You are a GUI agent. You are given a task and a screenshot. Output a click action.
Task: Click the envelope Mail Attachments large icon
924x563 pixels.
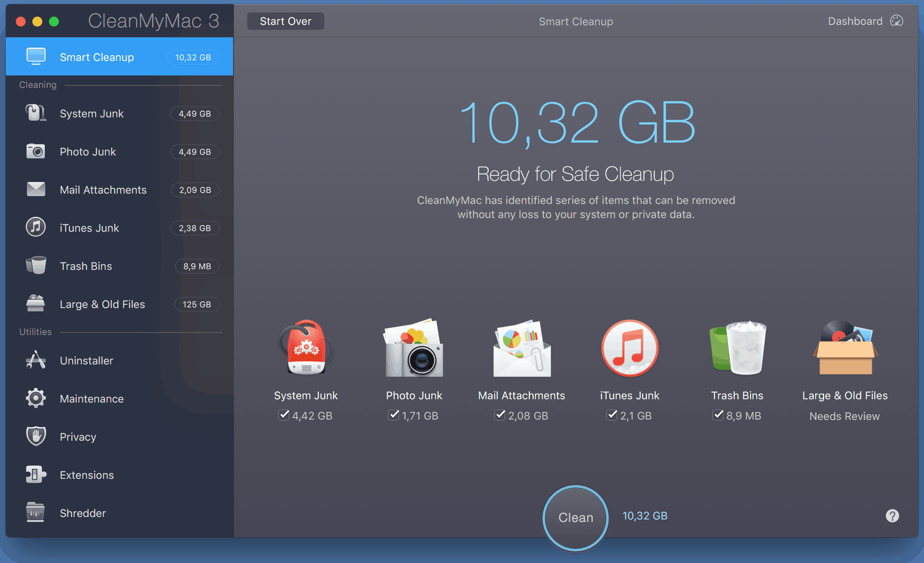click(522, 348)
